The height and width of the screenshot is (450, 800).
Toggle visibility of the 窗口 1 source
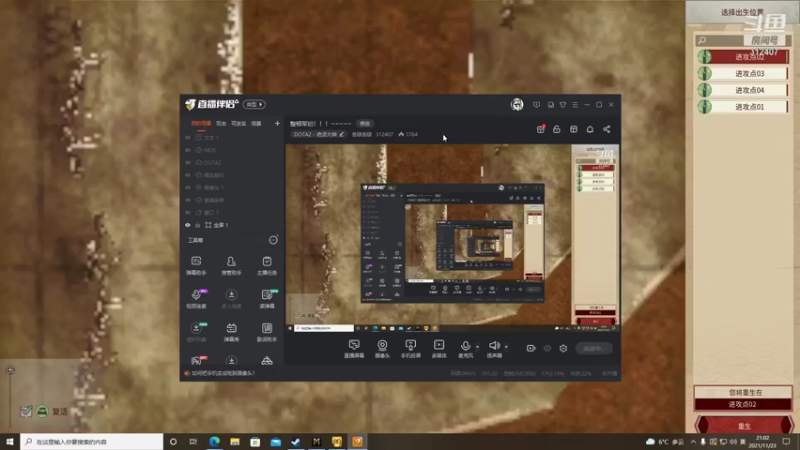[188, 213]
